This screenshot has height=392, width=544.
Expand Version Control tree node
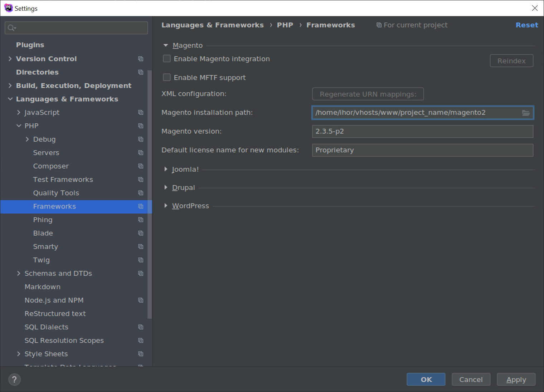[x=10, y=59]
